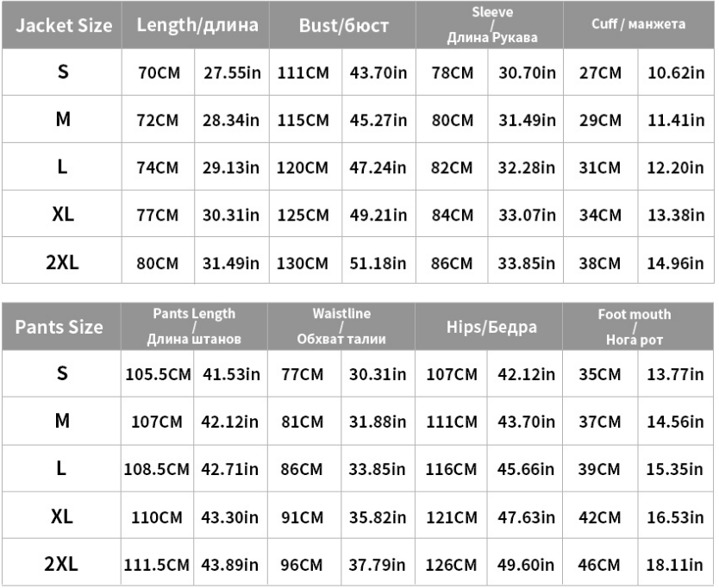Select the 115CM bust cell
The width and height of the screenshot is (719, 588).
[x=303, y=121]
